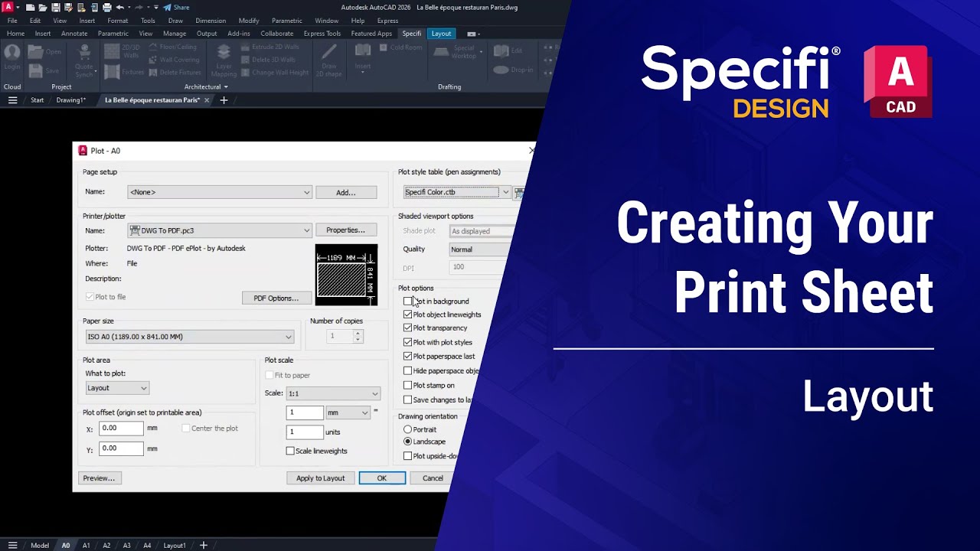Image resolution: width=980 pixels, height=551 pixels.
Task: Click the Add... page setup button
Action: 346,192
